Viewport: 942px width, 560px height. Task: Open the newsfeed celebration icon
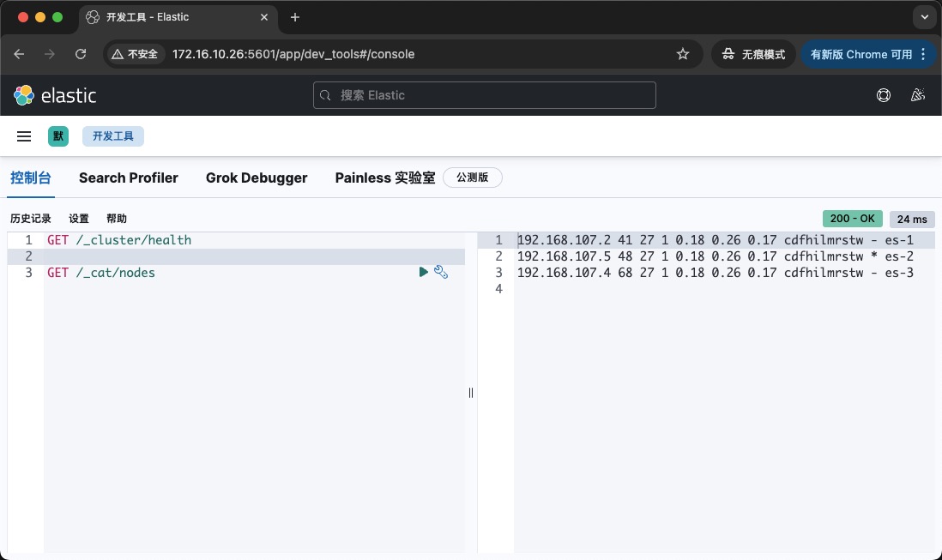917,95
